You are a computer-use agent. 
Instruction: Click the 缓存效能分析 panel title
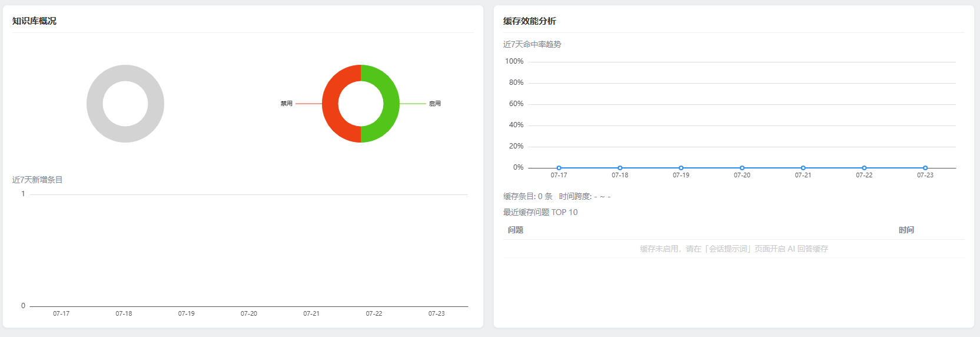pyautogui.click(x=530, y=21)
